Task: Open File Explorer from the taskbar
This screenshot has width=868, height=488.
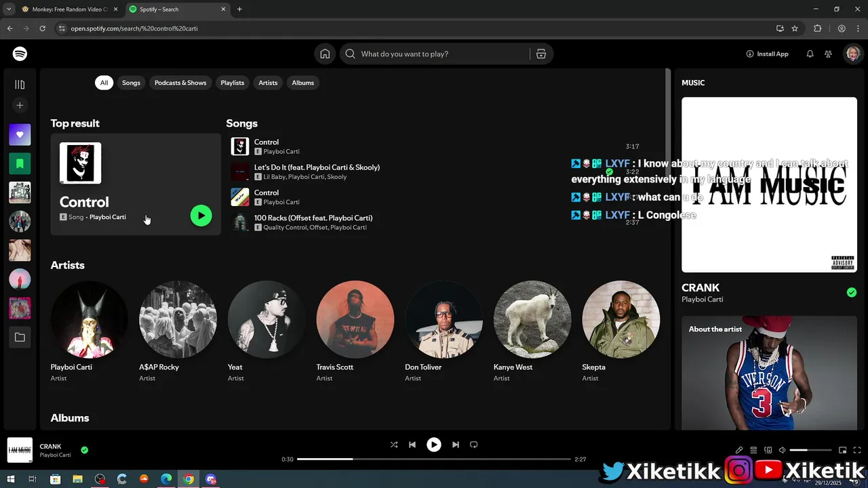Action: pyautogui.click(x=77, y=479)
